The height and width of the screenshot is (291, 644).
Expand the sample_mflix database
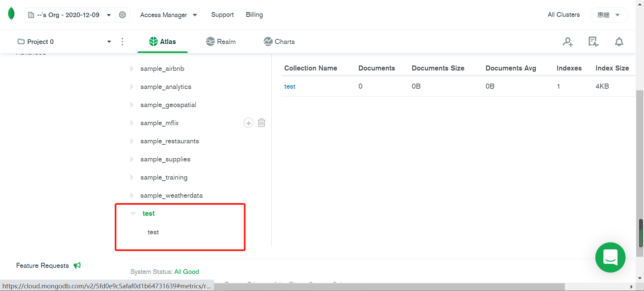pos(132,123)
